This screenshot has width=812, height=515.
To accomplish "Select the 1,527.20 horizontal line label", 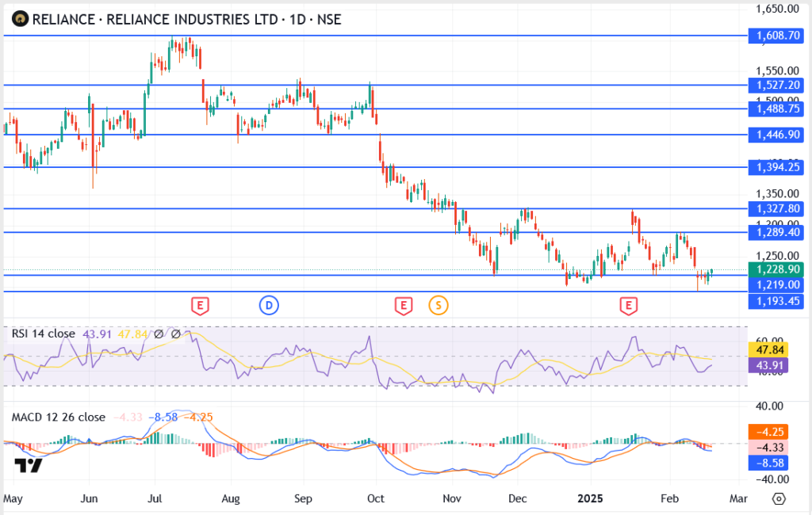I will pyautogui.click(x=777, y=85).
